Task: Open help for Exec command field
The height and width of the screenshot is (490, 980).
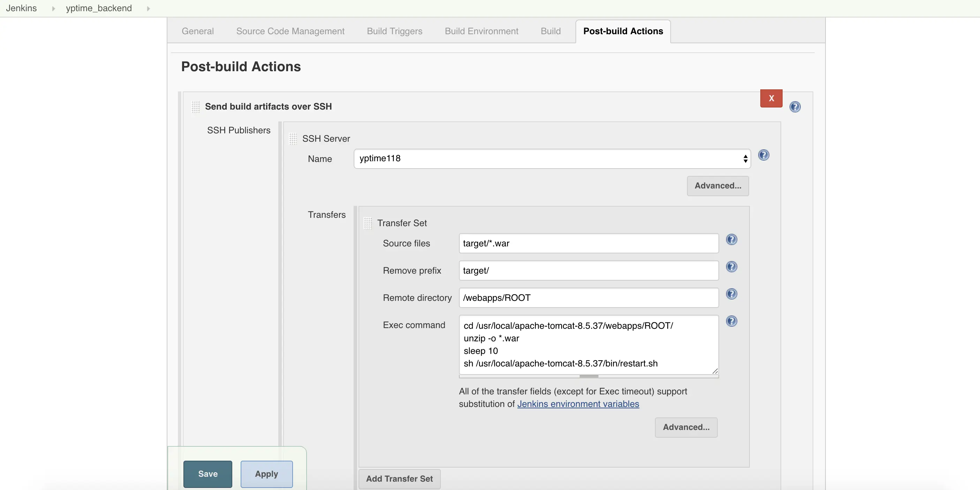Action: tap(731, 321)
